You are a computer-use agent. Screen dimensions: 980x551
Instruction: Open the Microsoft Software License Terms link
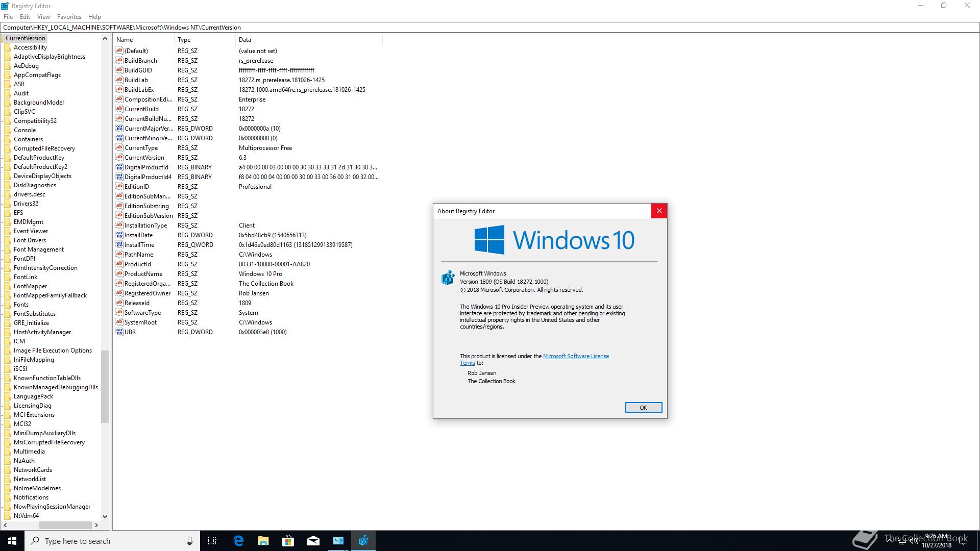pos(576,356)
